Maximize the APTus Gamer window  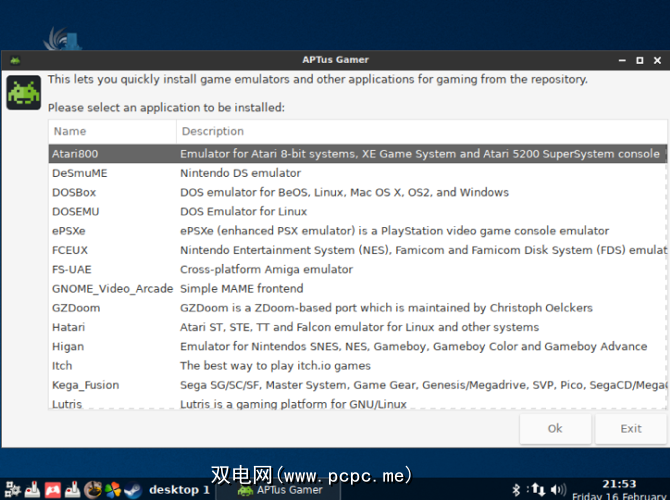(640, 61)
